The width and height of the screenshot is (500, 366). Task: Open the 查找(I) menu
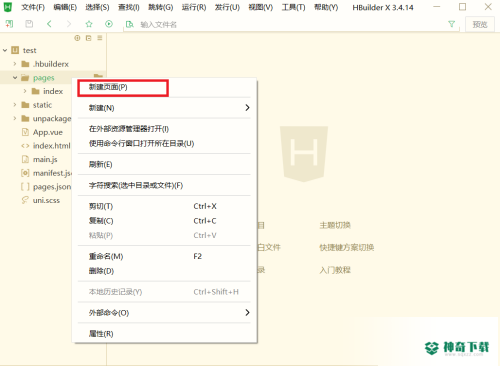[129, 7]
